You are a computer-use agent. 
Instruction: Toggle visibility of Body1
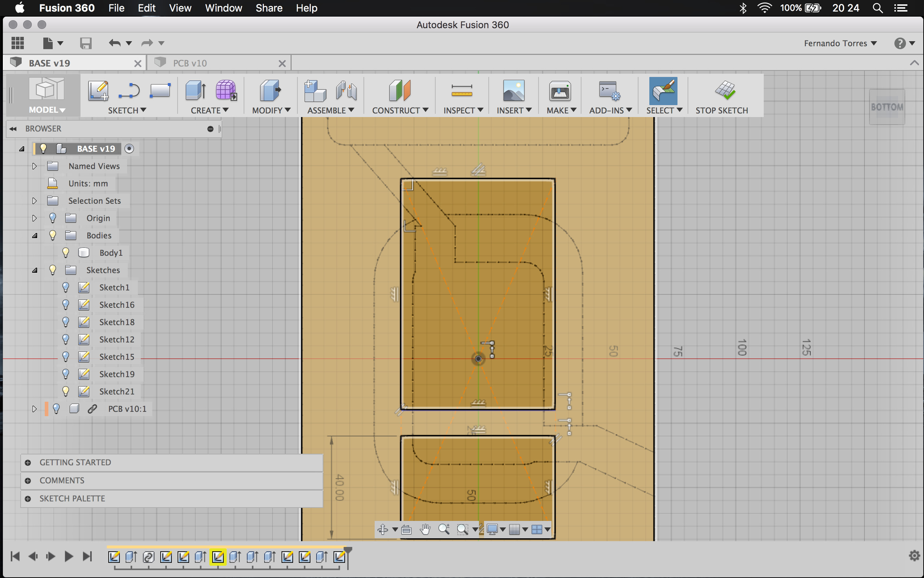66,253
